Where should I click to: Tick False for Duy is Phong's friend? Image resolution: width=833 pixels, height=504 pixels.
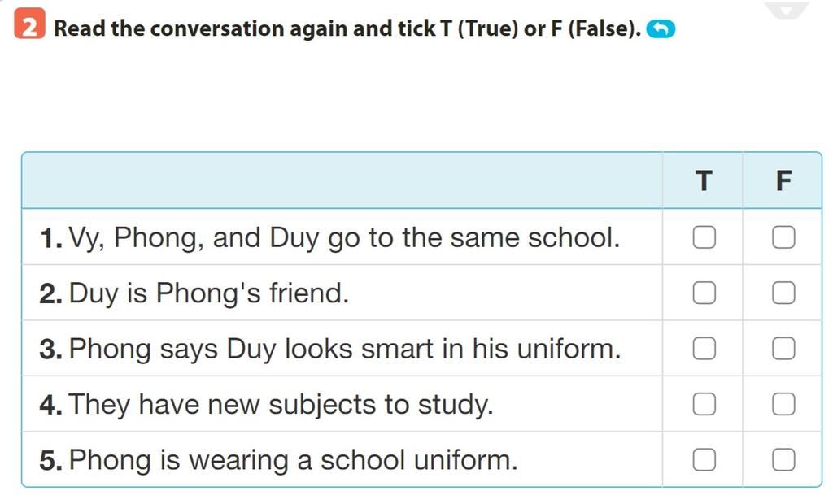coord(783,293)
